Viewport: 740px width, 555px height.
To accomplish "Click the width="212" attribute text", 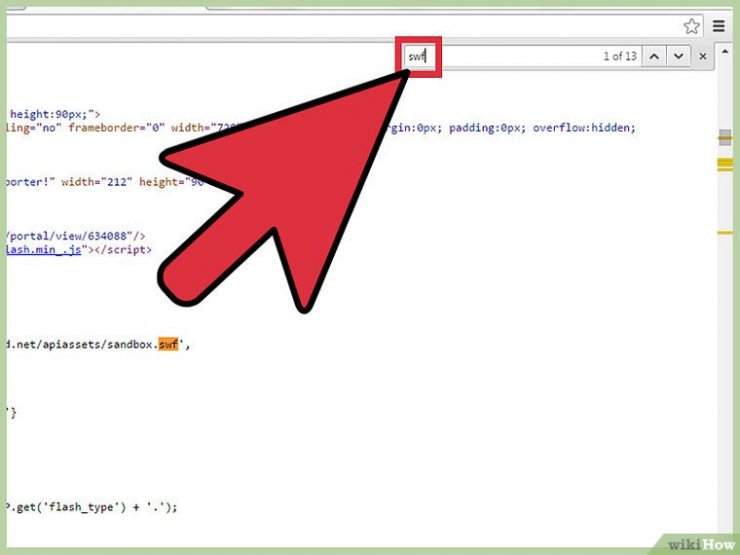I will pyautogui.click(x=97, y=182).
